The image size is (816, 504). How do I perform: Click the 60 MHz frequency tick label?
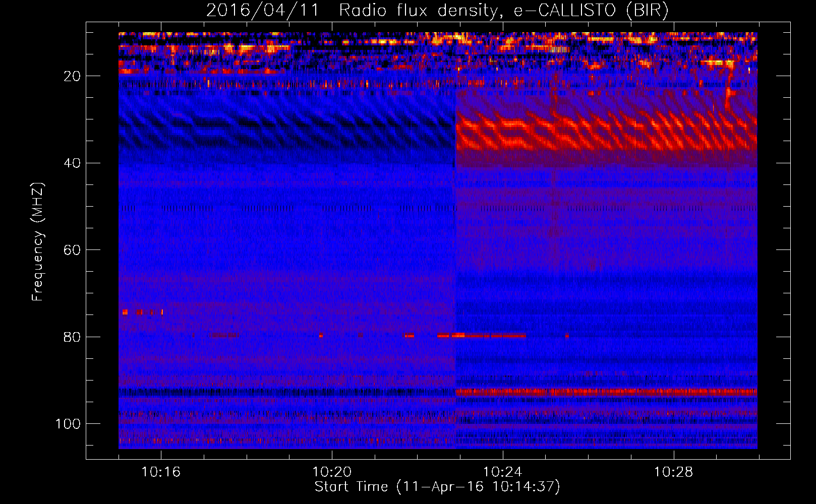[x=73, y=250]
